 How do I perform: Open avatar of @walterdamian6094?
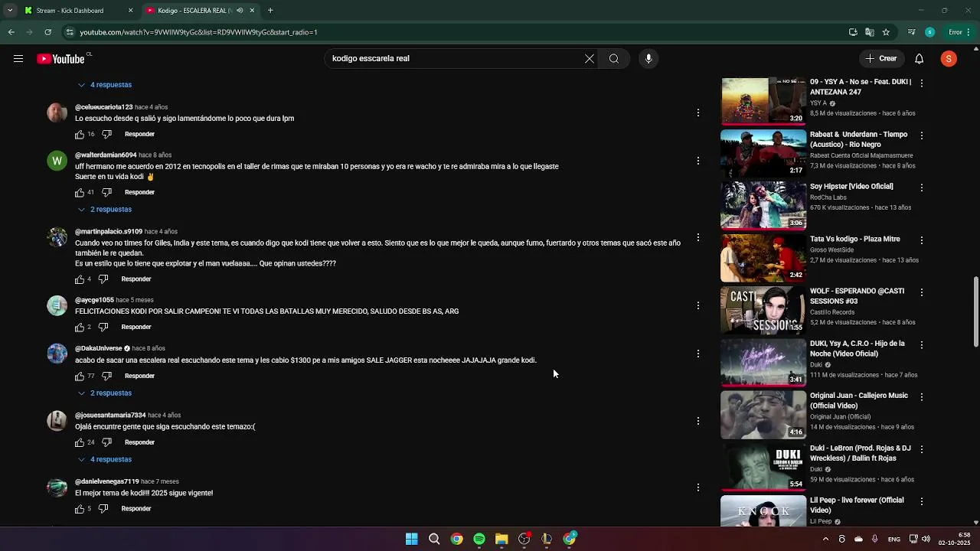coord(57,161)
